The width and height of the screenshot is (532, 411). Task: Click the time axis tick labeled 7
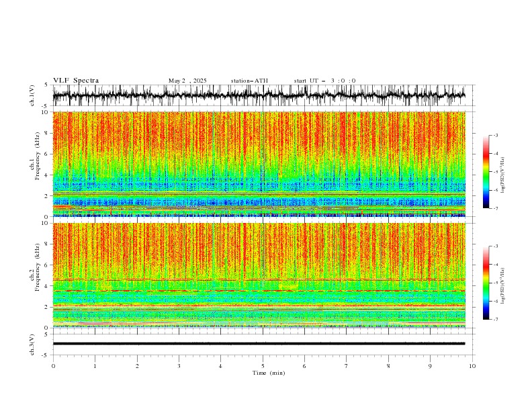(347, 366)
